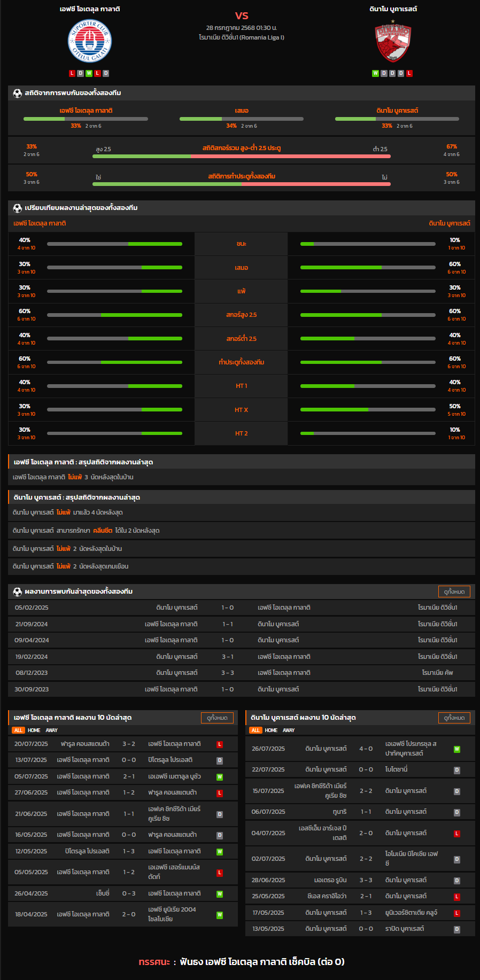The height and width of the screenshot is (980, 480).
Task: Click the L badge for 17/05/2025 Dinamo match
Action: coord(457,913)
